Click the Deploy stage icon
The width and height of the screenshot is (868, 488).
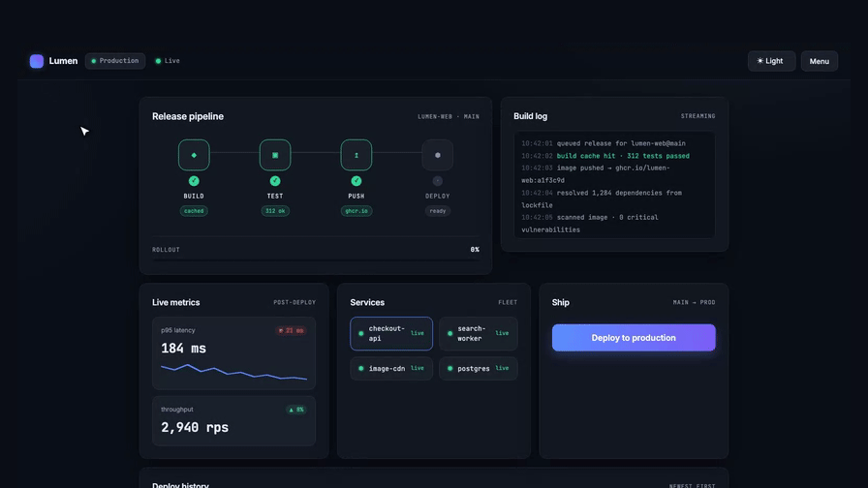437,155
